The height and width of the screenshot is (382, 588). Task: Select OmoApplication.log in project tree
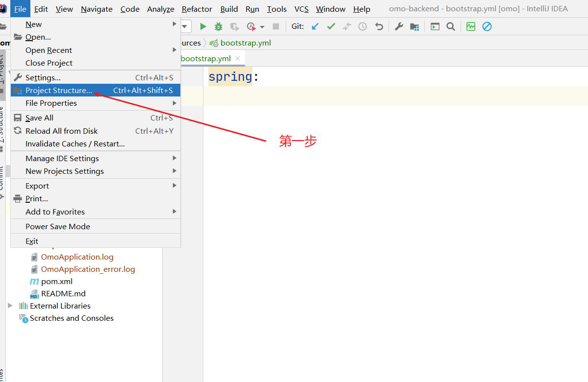(77, 257)
